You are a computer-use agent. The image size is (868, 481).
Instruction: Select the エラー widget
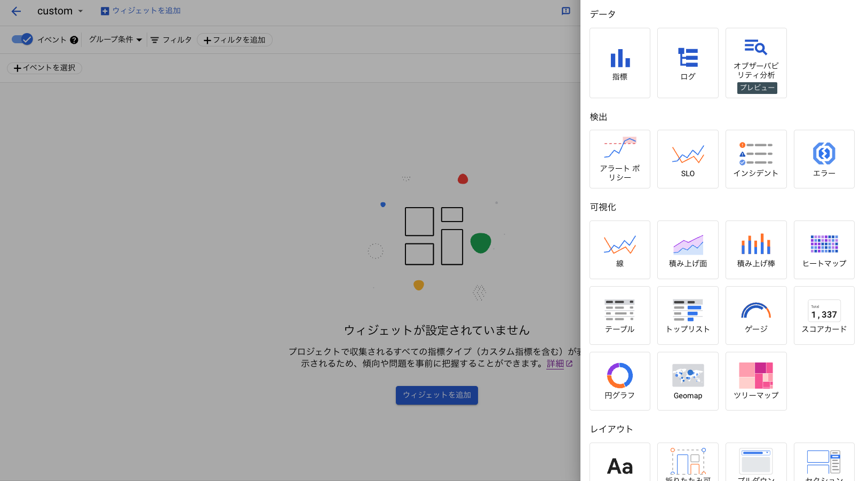pyautogui.click(x=824, y=159)
